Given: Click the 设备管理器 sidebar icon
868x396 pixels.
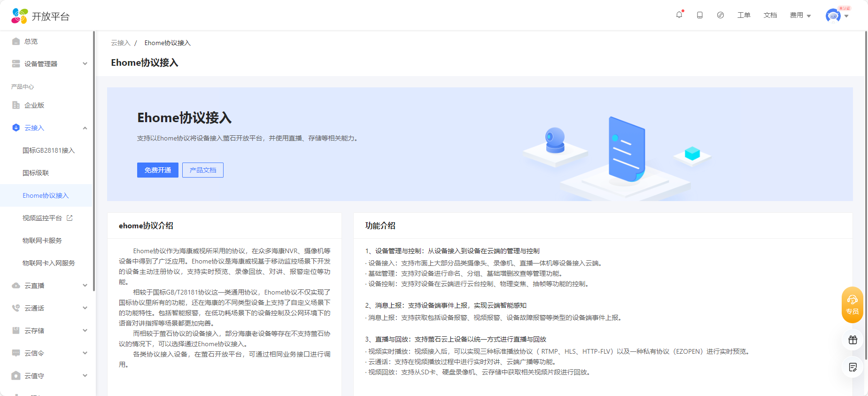Looking at the screenshot, I should [16, 64].
